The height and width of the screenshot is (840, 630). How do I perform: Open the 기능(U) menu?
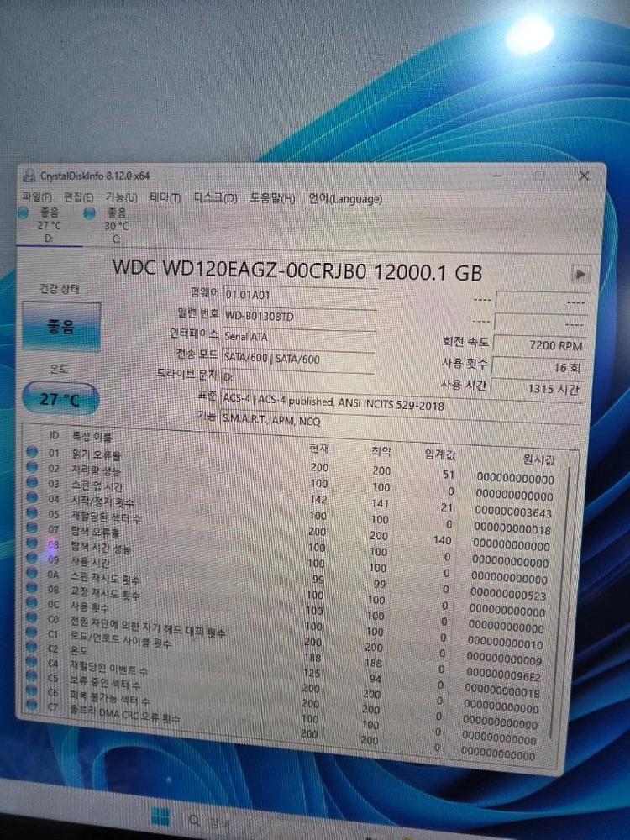pyautogui.click(x=121, y=197)
